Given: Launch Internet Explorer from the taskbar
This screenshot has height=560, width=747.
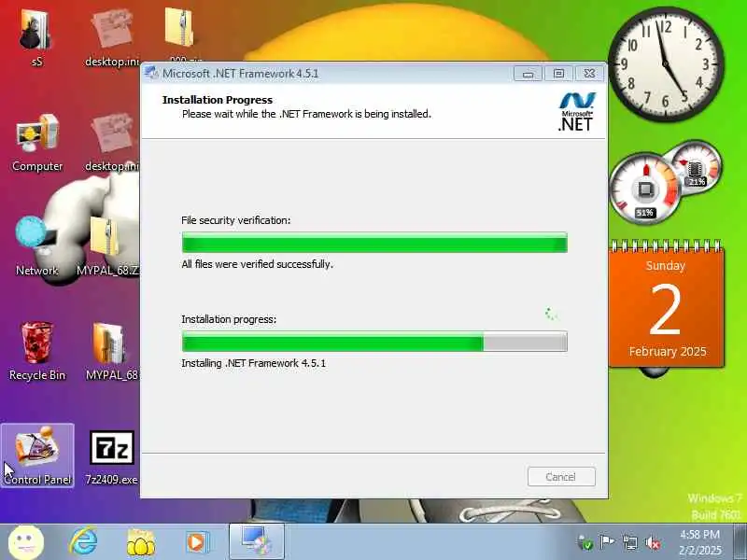Looking at the screenshot, I should coord(84,542).
